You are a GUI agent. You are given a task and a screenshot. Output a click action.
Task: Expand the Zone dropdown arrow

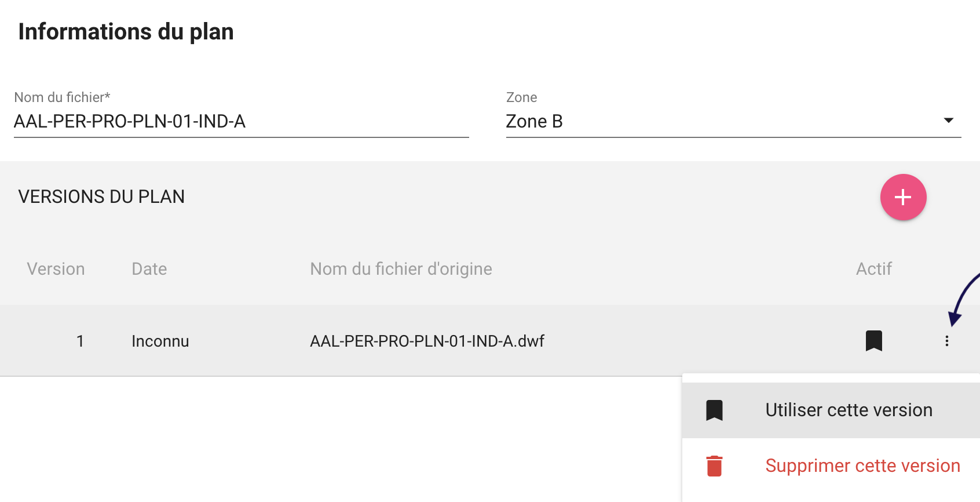[948, 121]
